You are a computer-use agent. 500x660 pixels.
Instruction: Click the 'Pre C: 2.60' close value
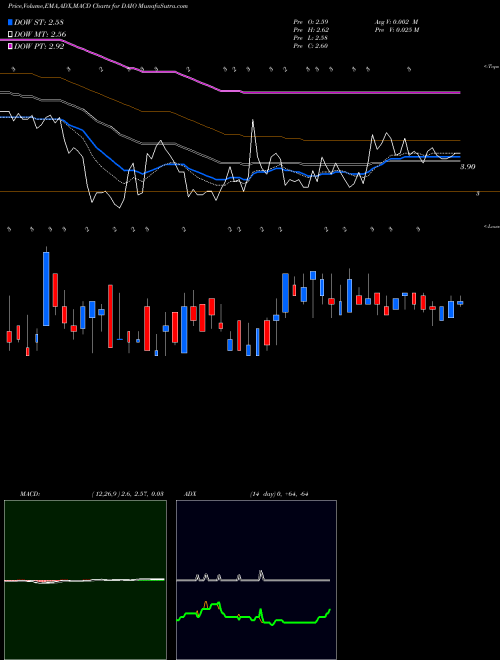[x=311, y=46]
